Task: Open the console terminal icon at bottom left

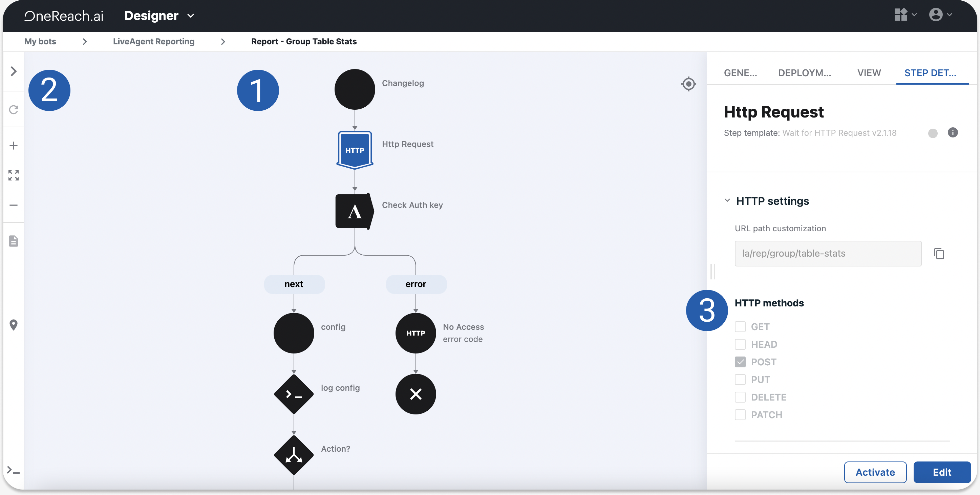Action: tap(14, 471)
